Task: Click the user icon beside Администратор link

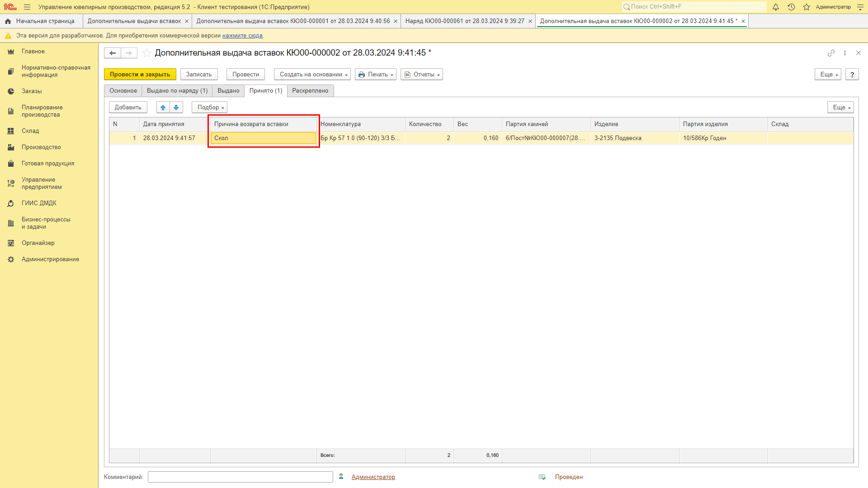Action: coord(341,477)
